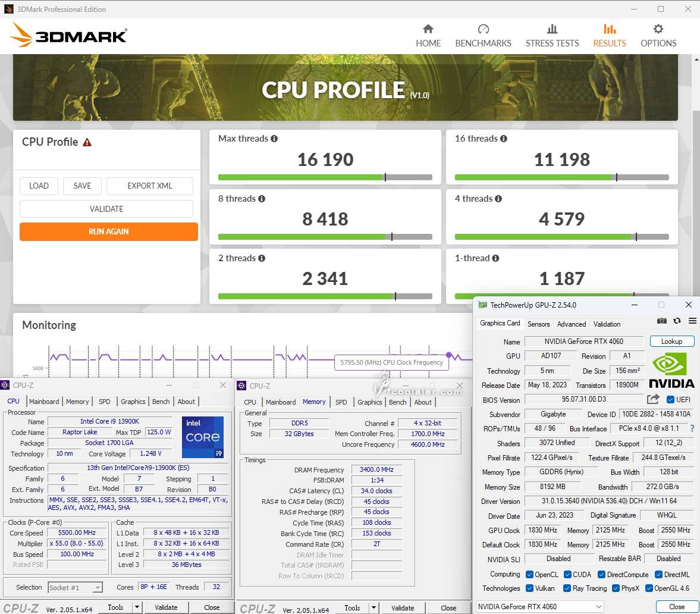Click the GPU-Z screenshot camera icon
This screenshot has height=614, width=700.
pyautogui.click(x=661, y=321)
